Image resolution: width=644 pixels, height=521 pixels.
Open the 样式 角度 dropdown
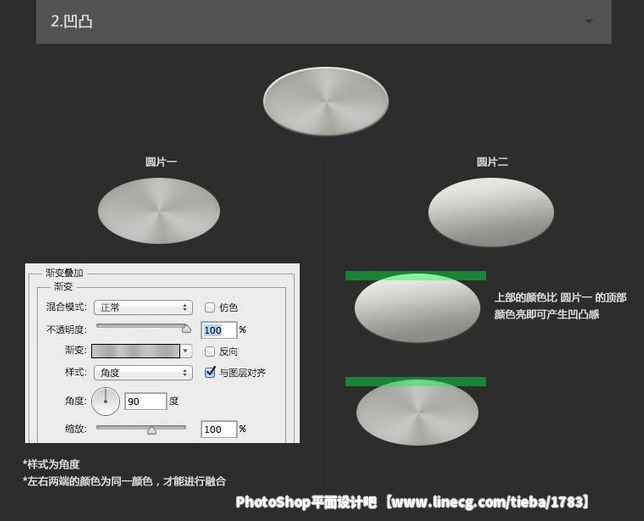pyautogui.click(x=143, y=372)
